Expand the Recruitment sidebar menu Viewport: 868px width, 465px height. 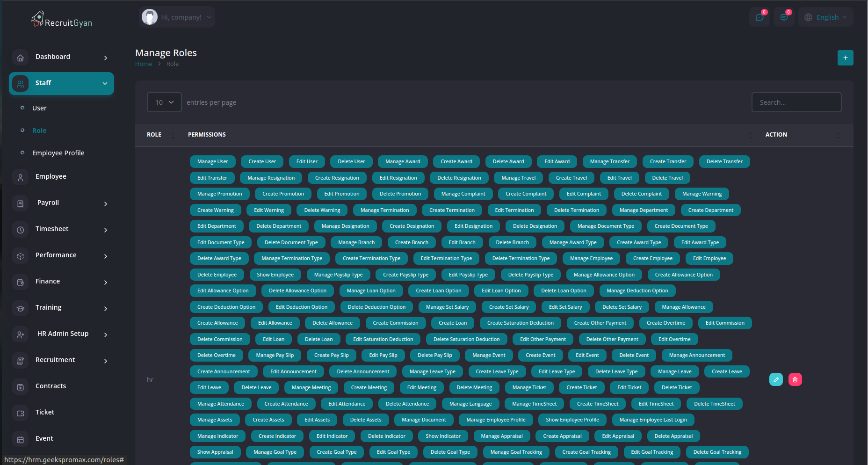(61, 360)
